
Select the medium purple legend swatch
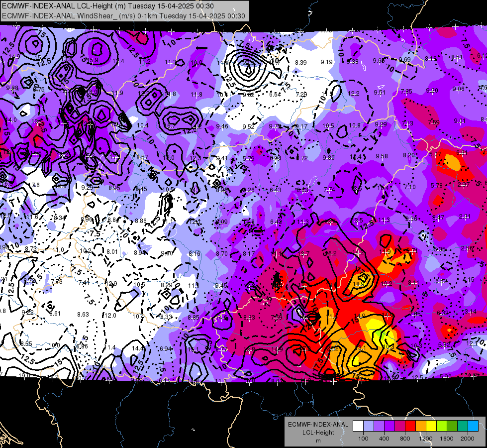tap(379, 426)
